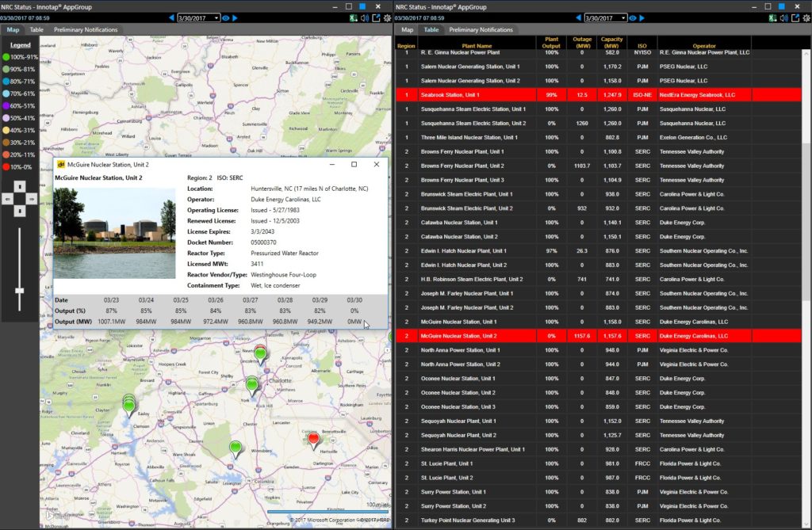Select Susquehanna Steam Electric Station, Unit 2 row
Image resolution: width=812 pixels, height=530 pixels.
point(599,123)
